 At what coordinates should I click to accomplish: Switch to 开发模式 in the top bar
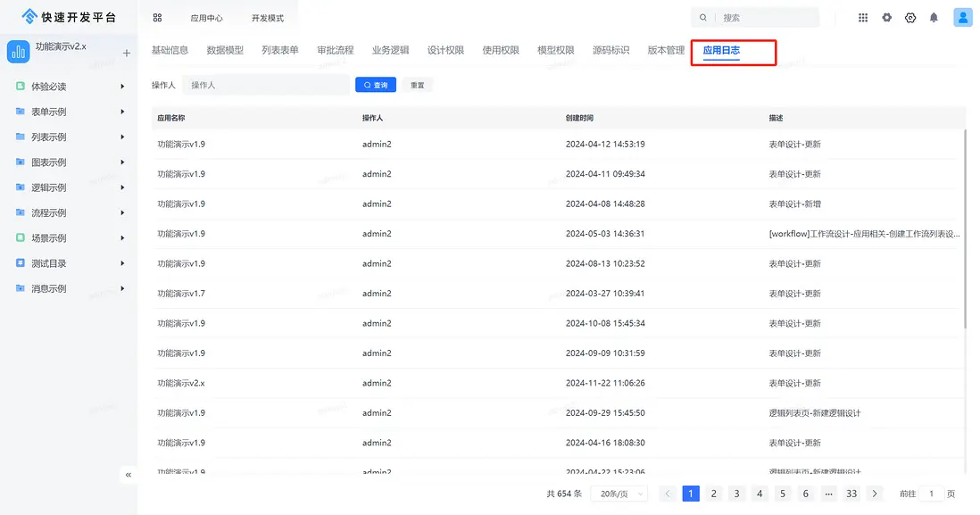coord(268,18)
